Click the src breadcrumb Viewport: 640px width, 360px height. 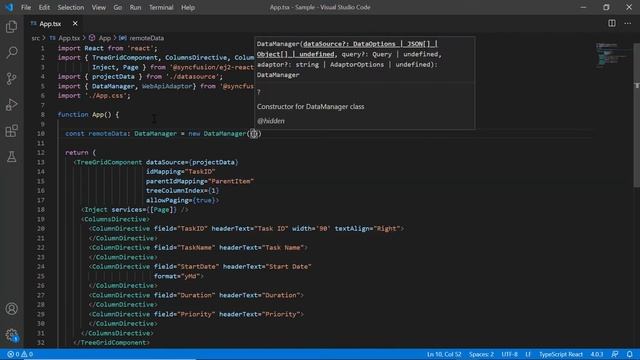click(36, 38)
